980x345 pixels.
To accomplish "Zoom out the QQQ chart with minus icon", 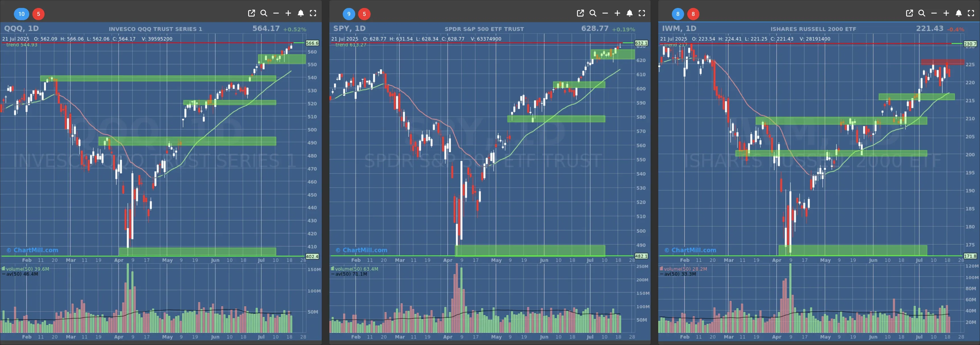I will [x=276, y=13].
